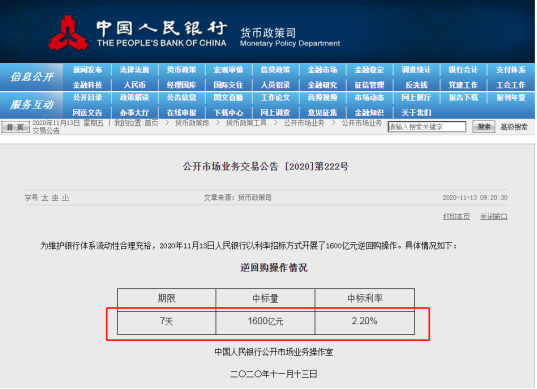Go to 办事大厅 service hall
The height and width of the screenshot is (389, 537).
click(x=134, y=113)
